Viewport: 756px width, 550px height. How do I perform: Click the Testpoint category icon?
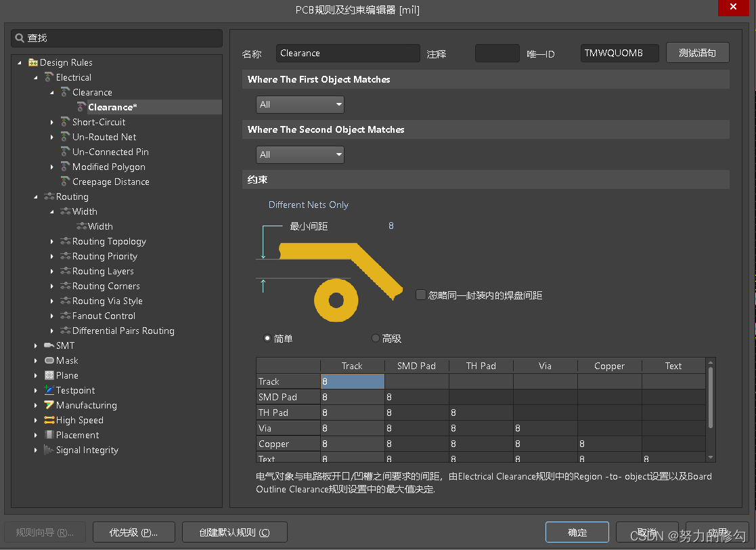pos(49,390)
